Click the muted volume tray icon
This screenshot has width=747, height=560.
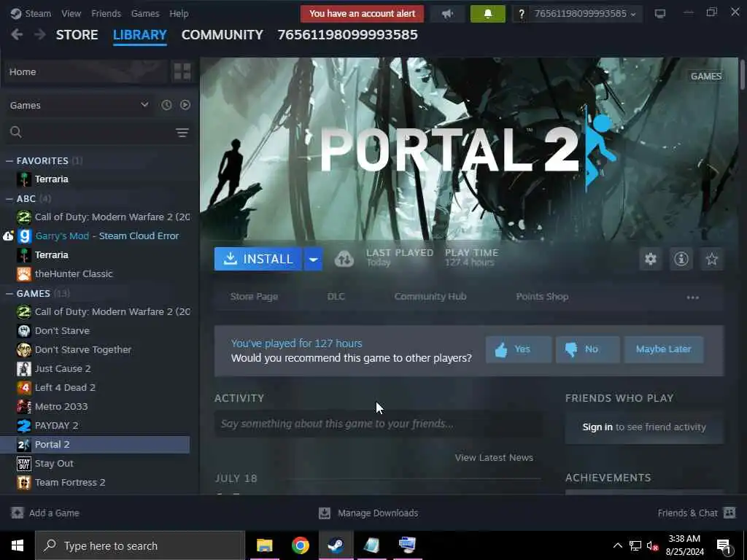coord(653,545)
